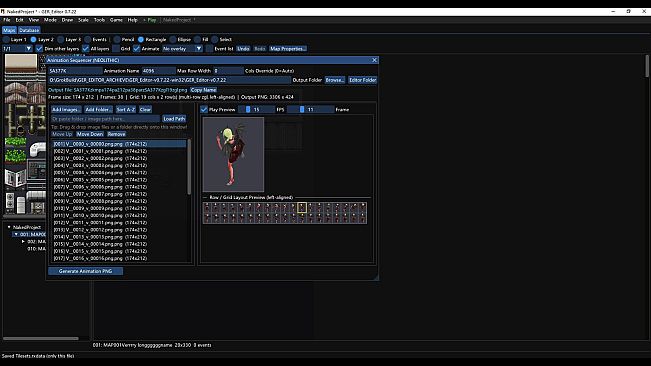Viewport: 651px width, 366px height.
Task: Click the Editor Folder button
Action: coord(362,80)
